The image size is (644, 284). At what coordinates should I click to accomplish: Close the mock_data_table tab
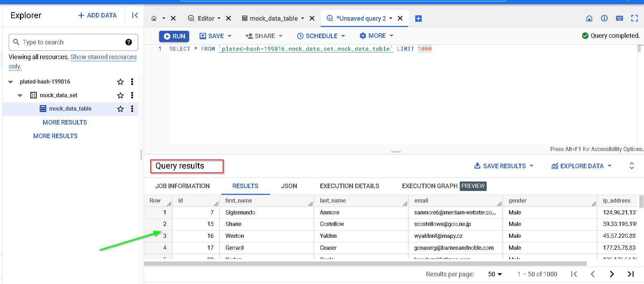pos(312,19)
